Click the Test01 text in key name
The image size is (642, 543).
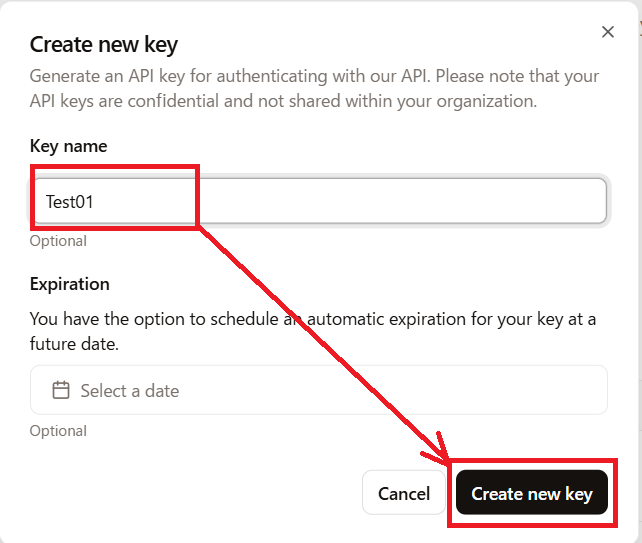(x=69, y=201)
